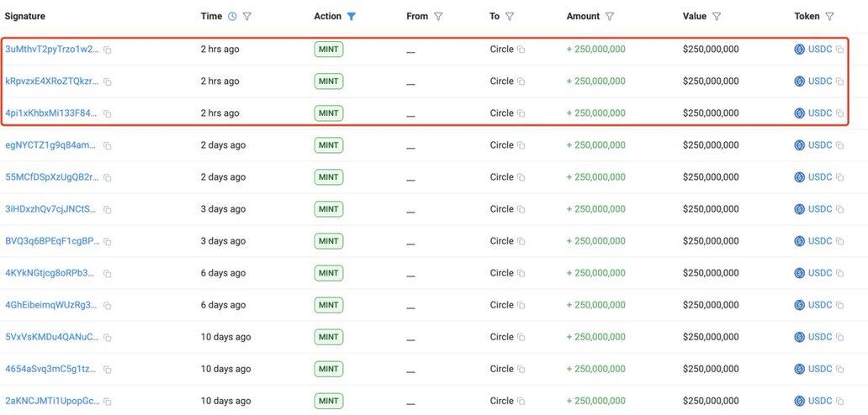Open the 55MCfDSpXzUgQB2r transaction link
This screenshot has height=415, width=868.
pyautogui.click(x=51, y=177)
